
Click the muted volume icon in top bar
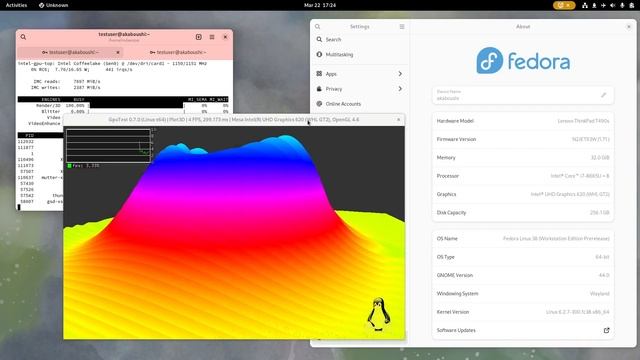click(613, 5)
